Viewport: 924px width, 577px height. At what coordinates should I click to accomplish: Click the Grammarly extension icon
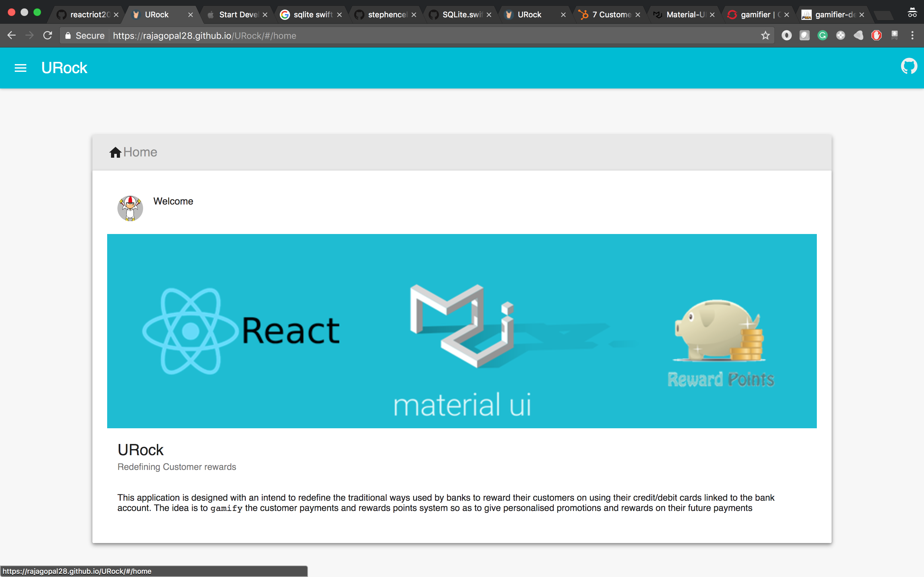pyautogui.click(x=822, y=36)
